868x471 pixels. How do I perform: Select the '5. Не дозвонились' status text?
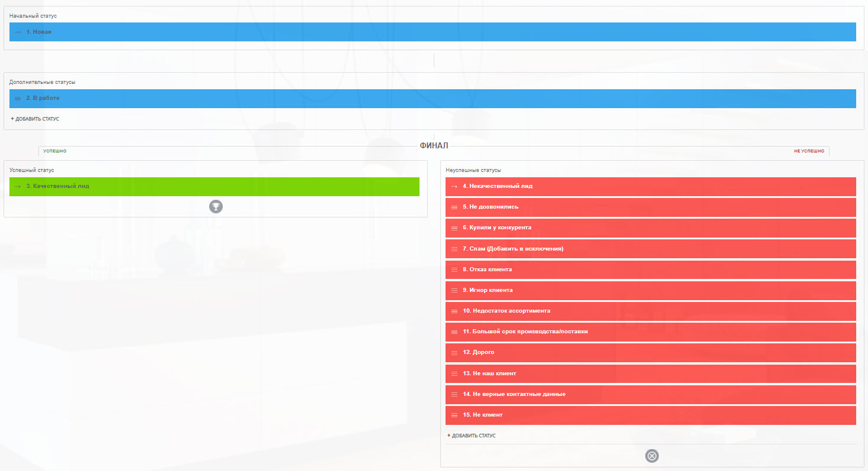(x=490, y=207)
